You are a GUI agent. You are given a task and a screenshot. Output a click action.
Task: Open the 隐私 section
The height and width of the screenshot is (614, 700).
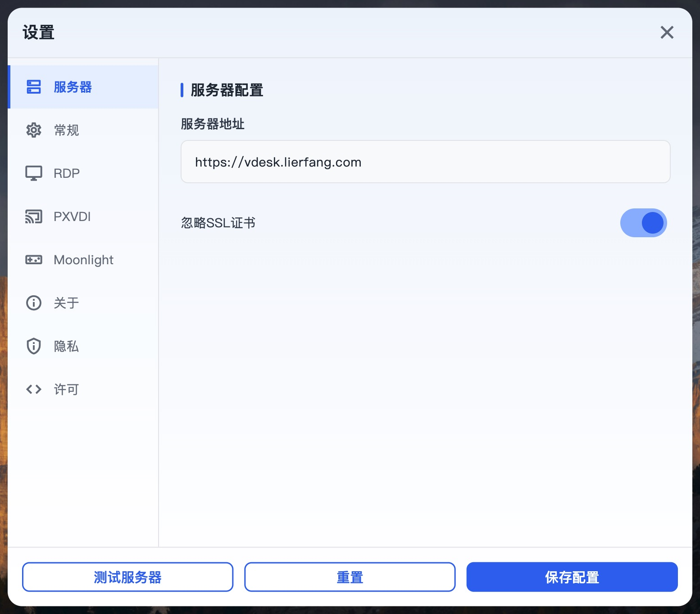(x=83, y=346)
